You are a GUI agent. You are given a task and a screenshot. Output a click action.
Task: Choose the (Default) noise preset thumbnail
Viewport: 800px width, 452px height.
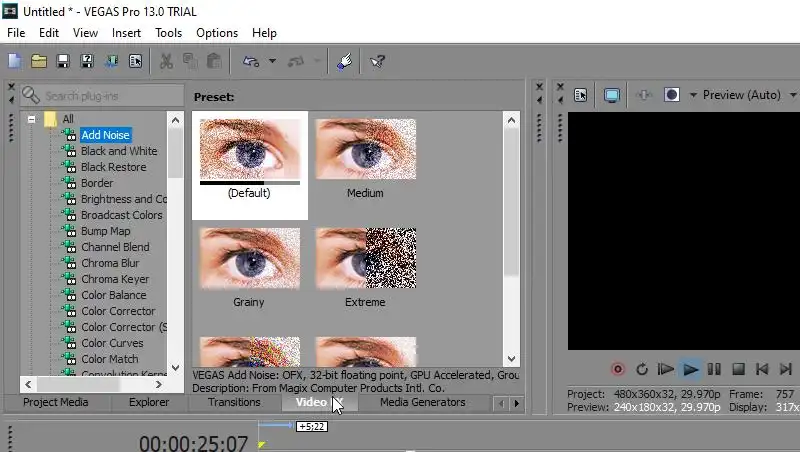(249, 149)
